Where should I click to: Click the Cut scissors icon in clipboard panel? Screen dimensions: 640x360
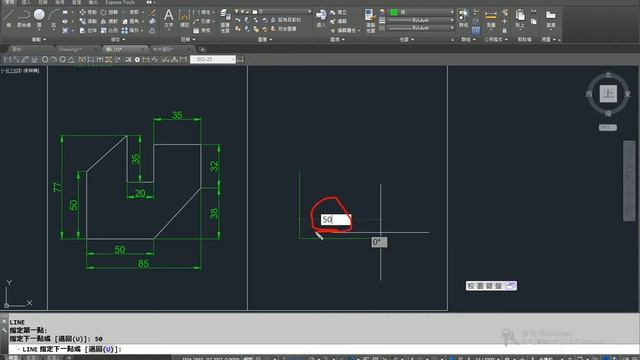(x=533, y=12)
